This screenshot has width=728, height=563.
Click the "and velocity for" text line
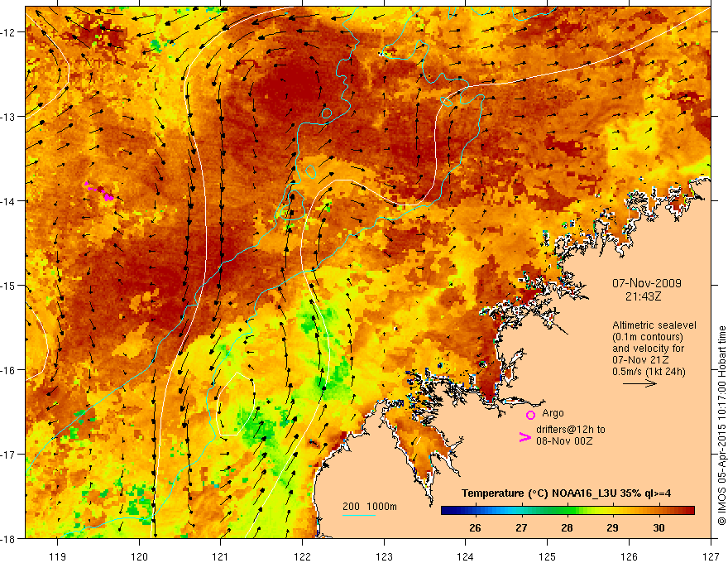[x=648, y=349]
